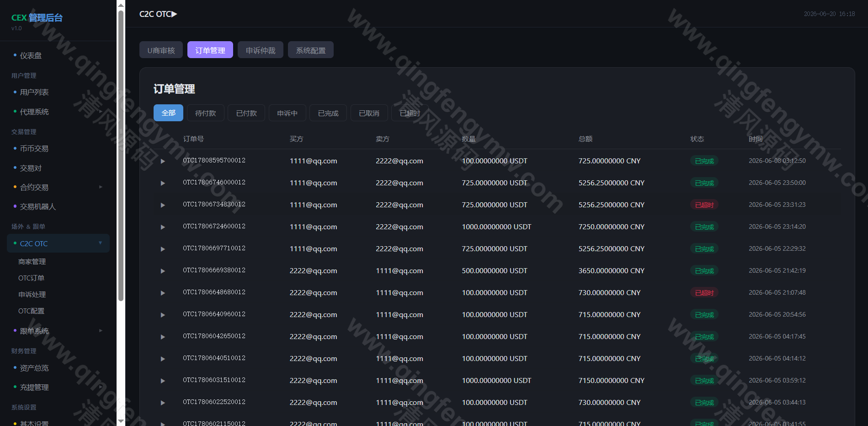Click the sidebar scrollbar thumb

121,156
